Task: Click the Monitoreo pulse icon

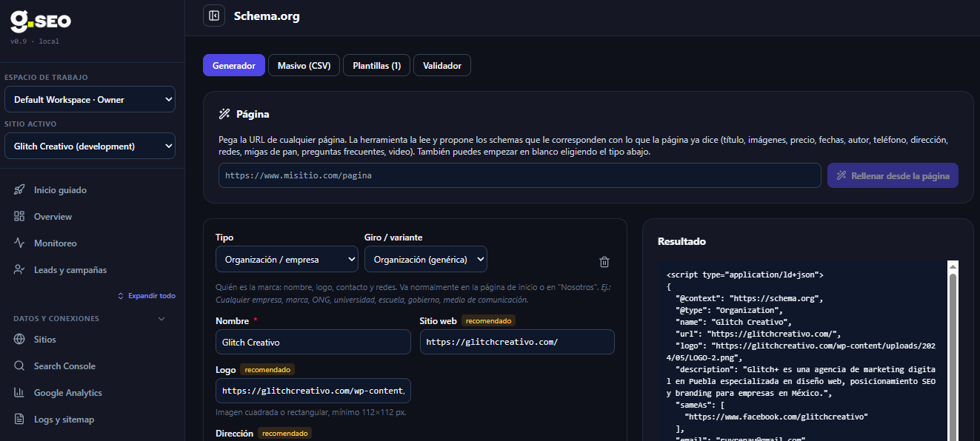Action: tap(20, 243)
